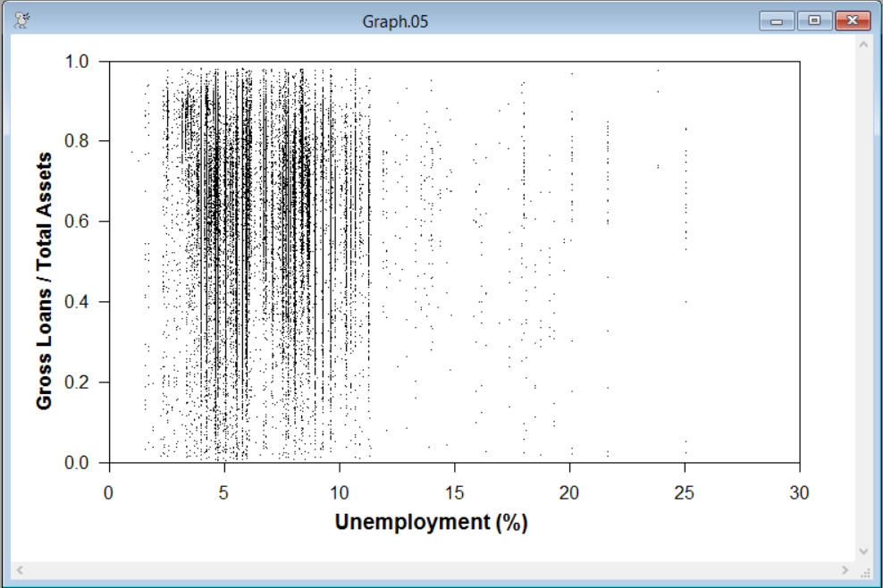Screen dimensions: 883x588
Task: Restore the Graph.05 window size
Action: click(x=814, y=19)
